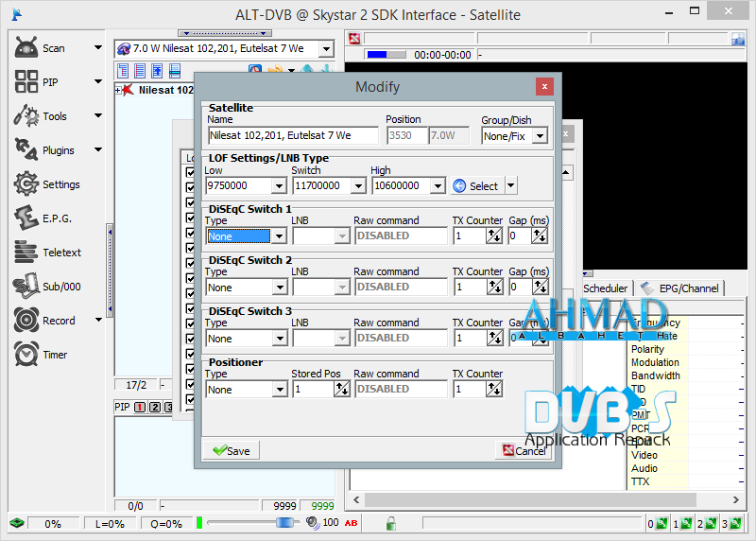Image resolution: width=756 pixels, height=541 pixels.
Task: Toggle PIP window 1 button
Action: 140,408
